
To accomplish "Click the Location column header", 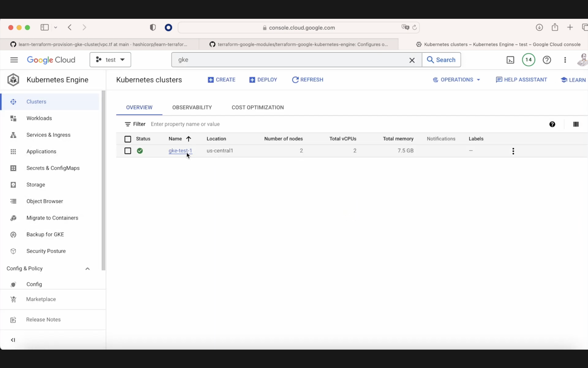I will [x=216, y=139].
